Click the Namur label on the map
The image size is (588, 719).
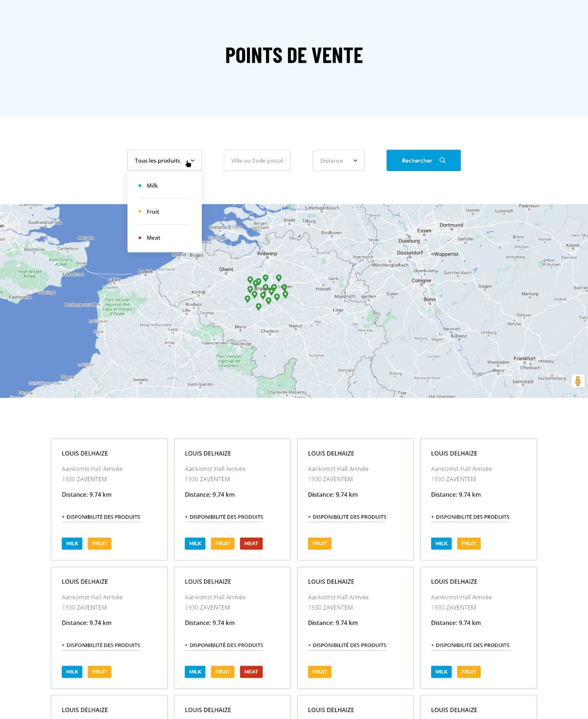(x=296, y=326)
